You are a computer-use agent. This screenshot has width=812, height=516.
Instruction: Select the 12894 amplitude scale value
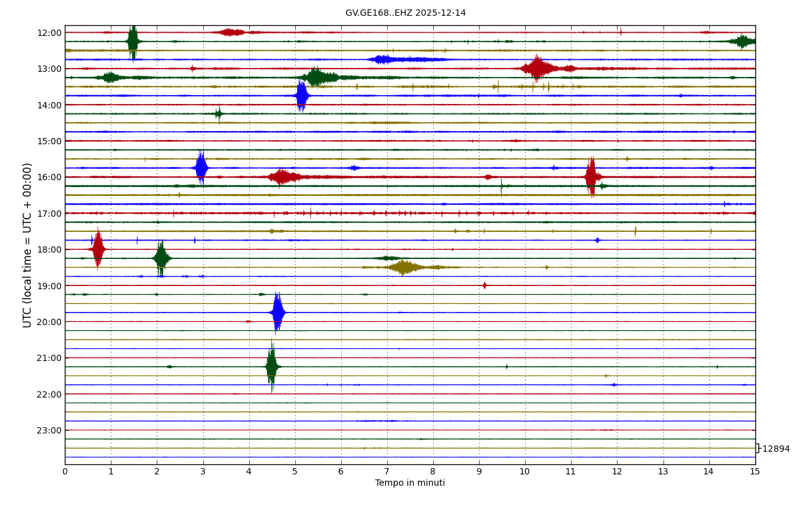[x=775, y=449]
